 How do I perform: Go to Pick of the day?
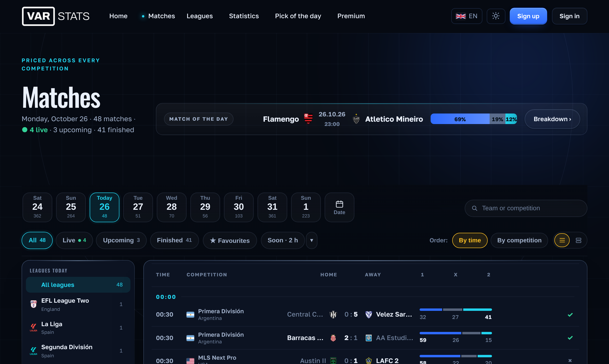pos(298,16)
